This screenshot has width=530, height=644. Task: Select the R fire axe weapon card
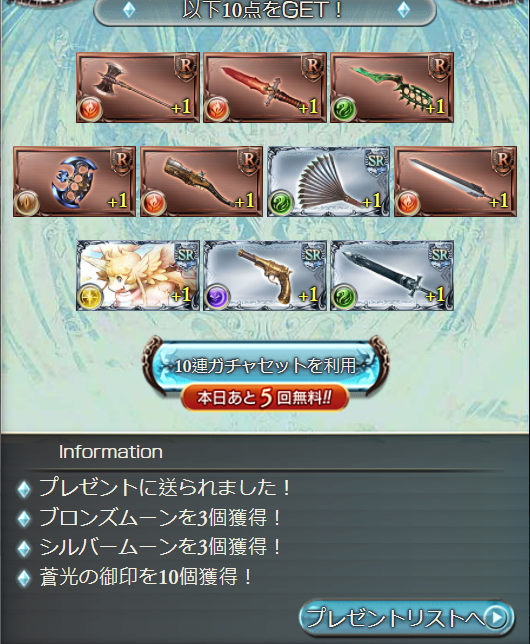(138, 87)
